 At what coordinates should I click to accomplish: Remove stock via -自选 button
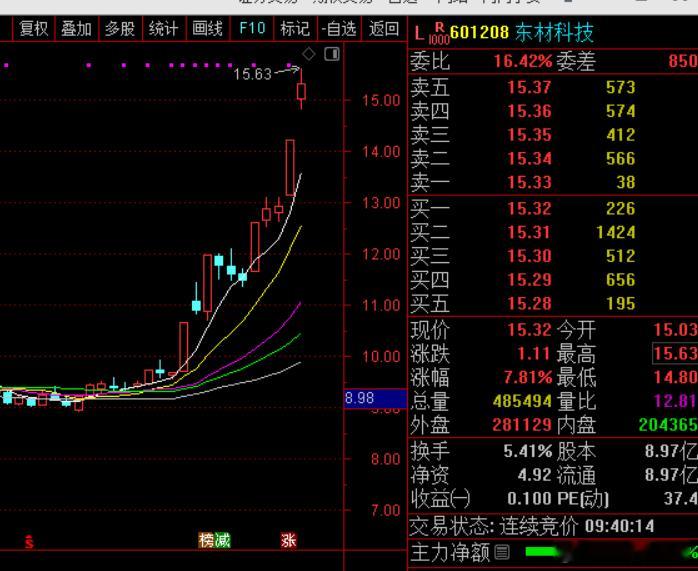click(339, 29)
